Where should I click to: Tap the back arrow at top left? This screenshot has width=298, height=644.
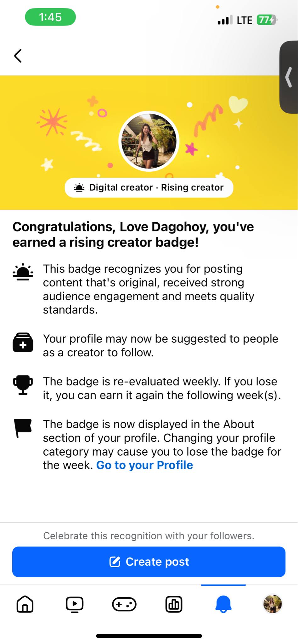pyautogui.click(x=18, y=56)
